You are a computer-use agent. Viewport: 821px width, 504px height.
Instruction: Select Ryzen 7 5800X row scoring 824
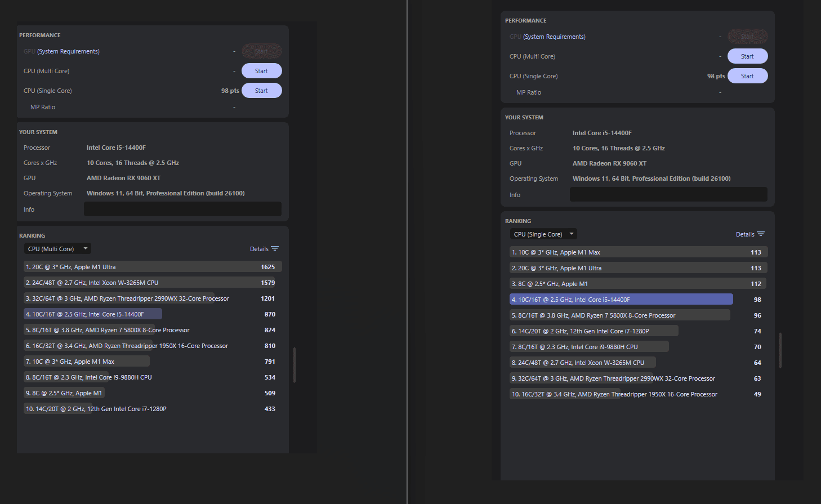point(153,330)
